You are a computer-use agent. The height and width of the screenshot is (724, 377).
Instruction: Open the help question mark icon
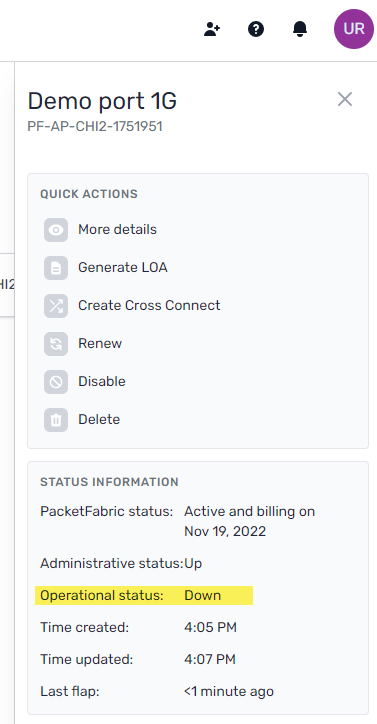[256, 29]
